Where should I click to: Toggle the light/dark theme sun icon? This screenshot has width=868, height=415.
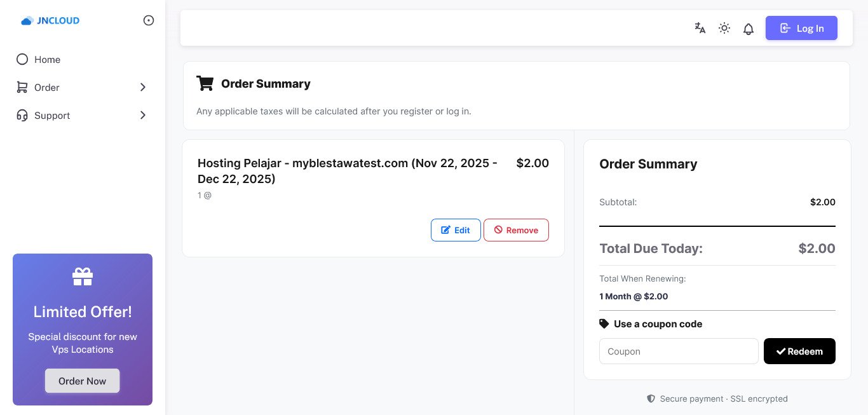724,28
